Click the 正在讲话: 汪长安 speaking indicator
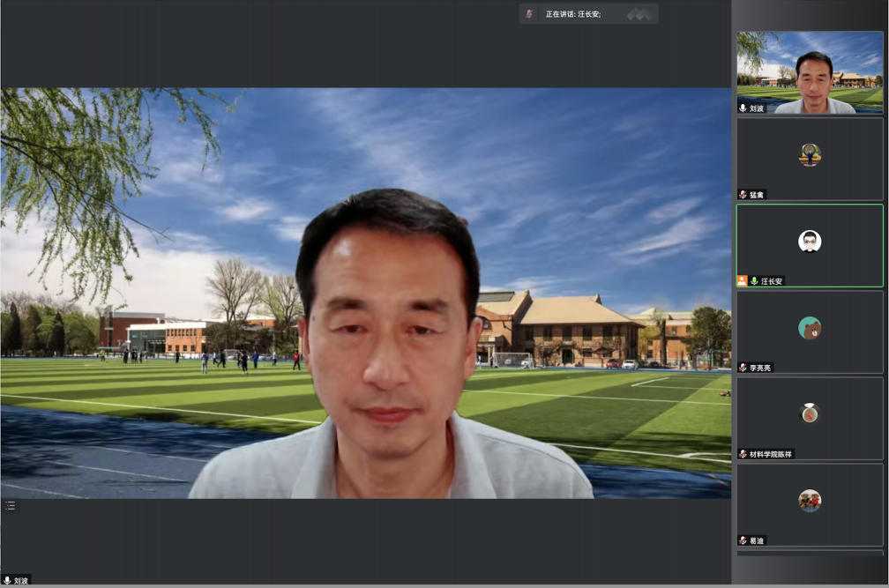 [x=573, y=14]
